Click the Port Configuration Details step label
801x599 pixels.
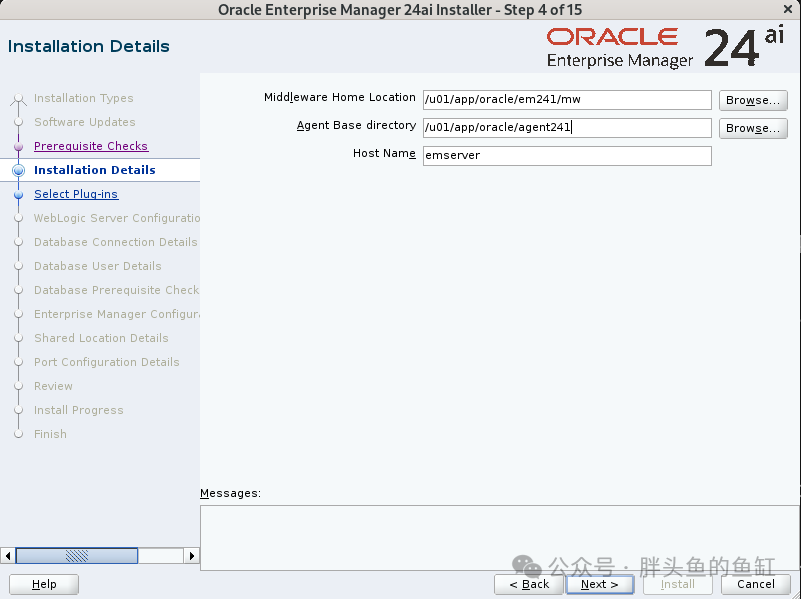(107, 362)
